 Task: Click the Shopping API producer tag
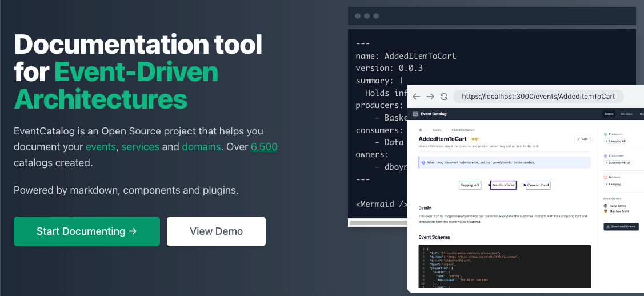click(x=616, y=141)
